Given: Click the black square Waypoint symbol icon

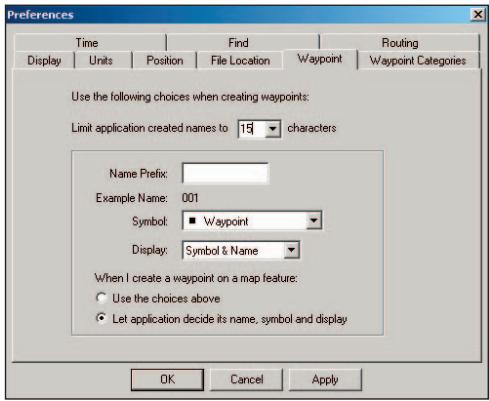Looking at the screenshot, I should point(192,220).
